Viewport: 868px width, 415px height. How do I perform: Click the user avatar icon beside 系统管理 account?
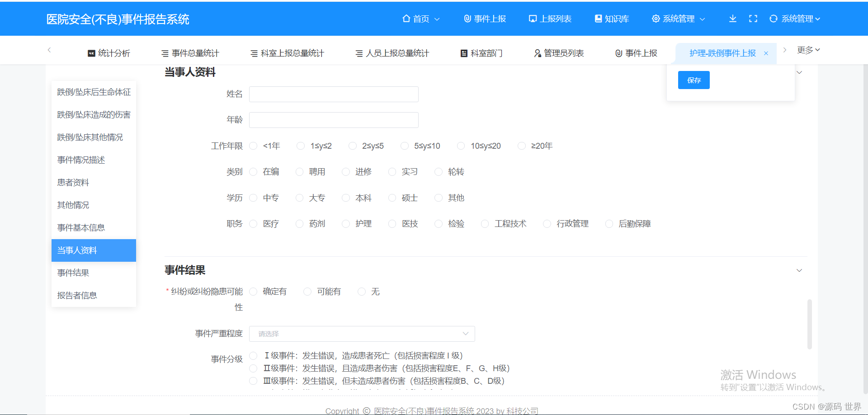(x=774, y=19)
